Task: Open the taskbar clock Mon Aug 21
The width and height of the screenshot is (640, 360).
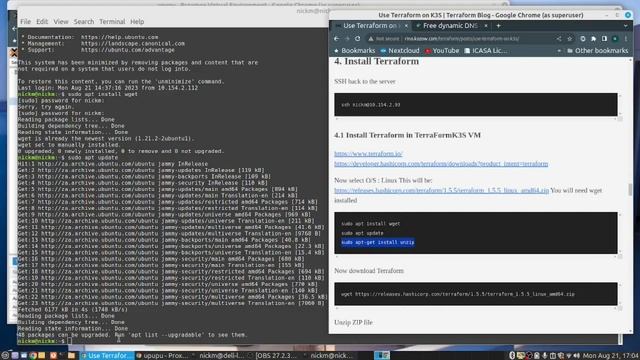Action: coord(610,356)
